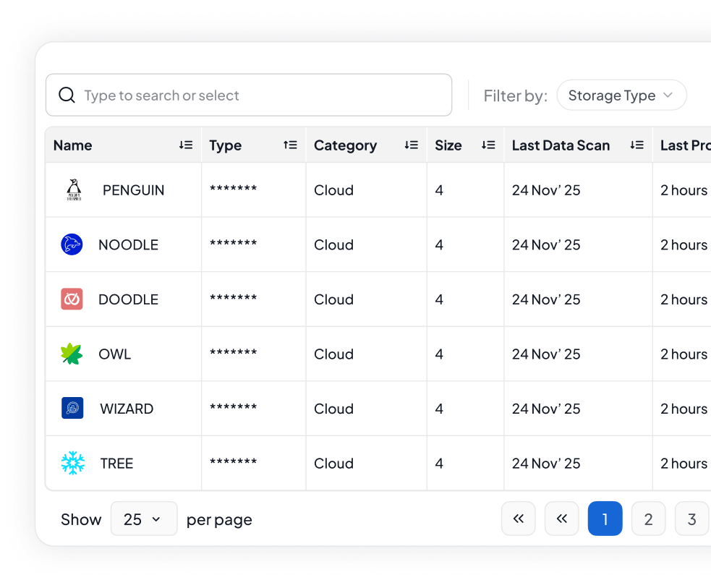711x588 pixels.
Task: Select the NOODLE row name
Action: pos(128,244)
